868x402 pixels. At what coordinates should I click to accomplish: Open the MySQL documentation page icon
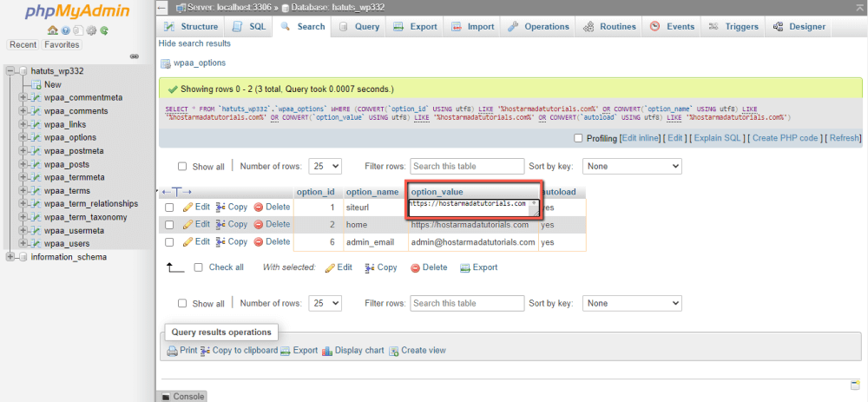click(x=78, y=30)
